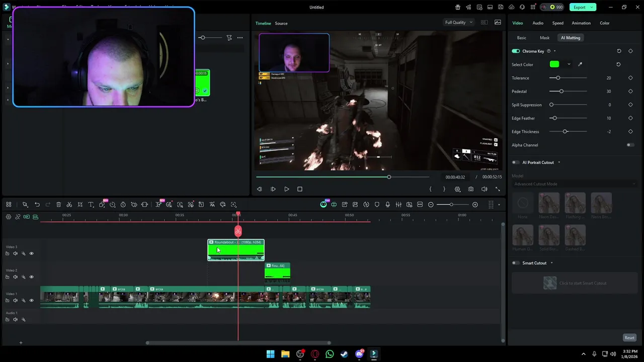Expand the Select Color dropdown arrow

[569, 64]
